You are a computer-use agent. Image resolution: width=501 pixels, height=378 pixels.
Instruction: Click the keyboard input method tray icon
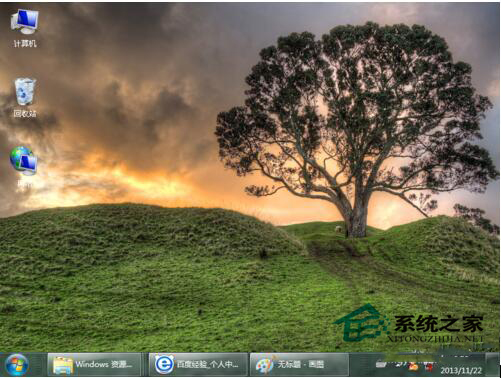coord(381,364)
